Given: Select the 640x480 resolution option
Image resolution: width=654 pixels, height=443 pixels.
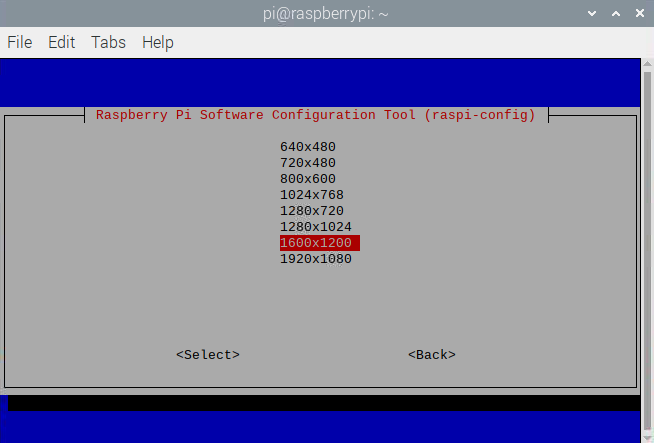Looking at the screenshot, I should 308,147.
